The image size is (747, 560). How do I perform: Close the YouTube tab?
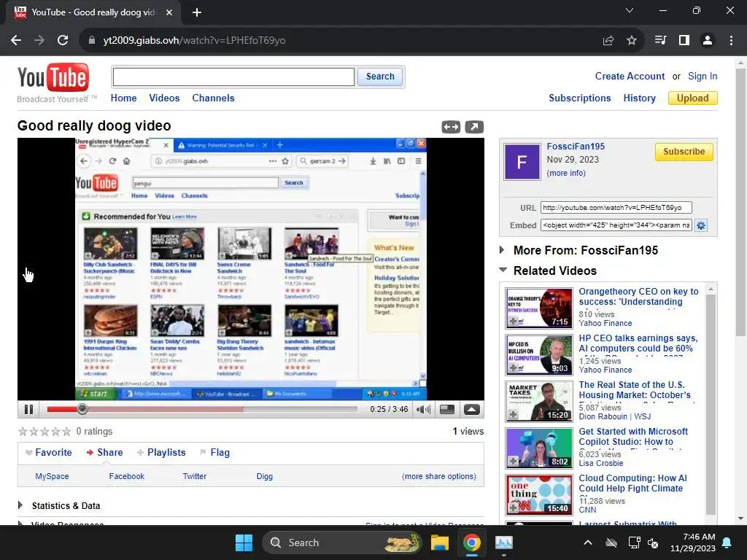pos(169,12)
